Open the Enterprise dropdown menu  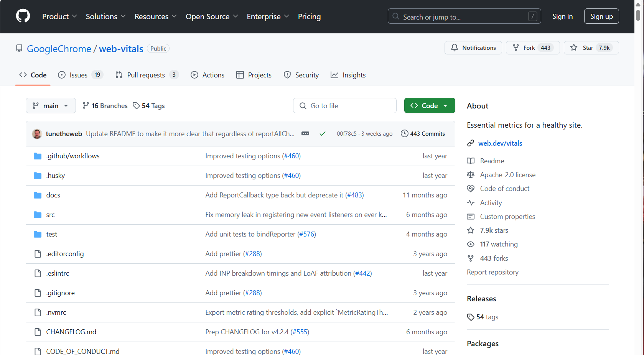point(268,16)
